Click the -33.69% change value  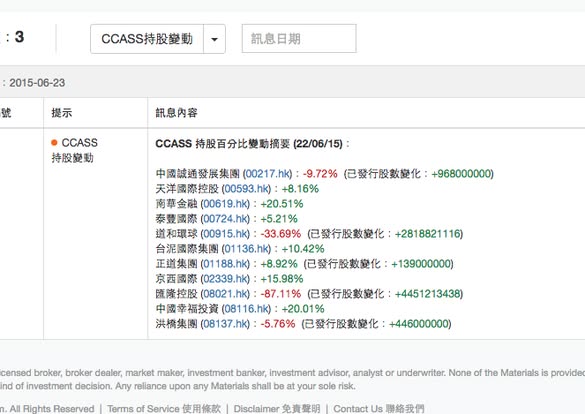tap(281, 234)
